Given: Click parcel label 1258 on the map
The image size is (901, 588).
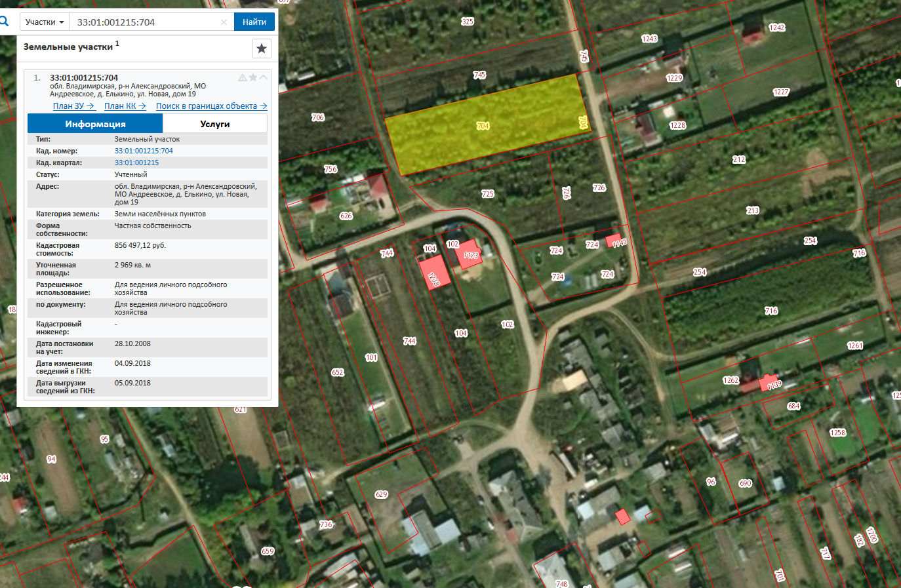Looking at the screenshot, I should coord(838,433).
